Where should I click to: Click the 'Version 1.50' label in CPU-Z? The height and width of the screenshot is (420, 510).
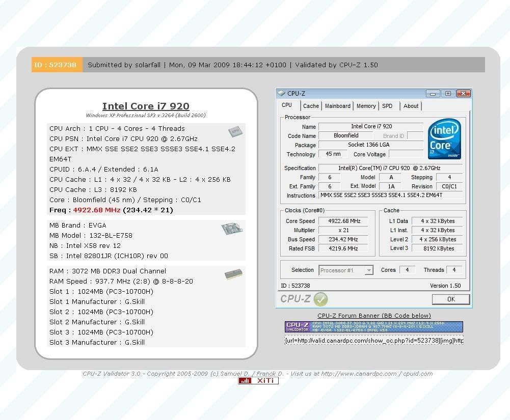tap(445, 286)
